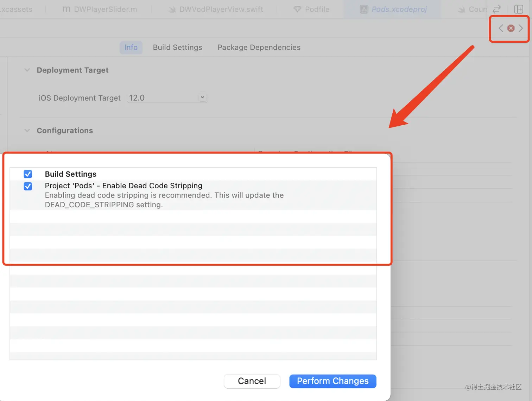Click the Podfile gem icon

[x=297, y=9]
